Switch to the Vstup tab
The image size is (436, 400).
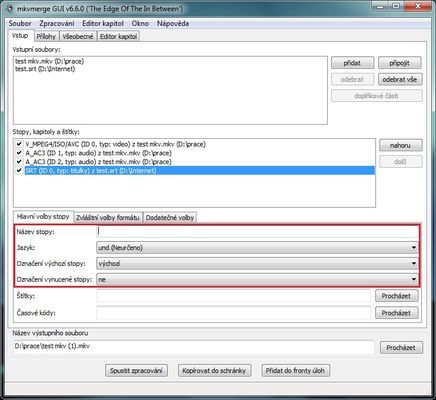point(20,36)
